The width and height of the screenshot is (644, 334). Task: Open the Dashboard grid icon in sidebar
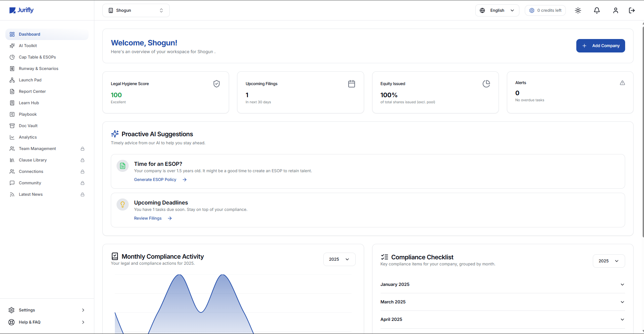pyautogui.click(x=12, y=34)
